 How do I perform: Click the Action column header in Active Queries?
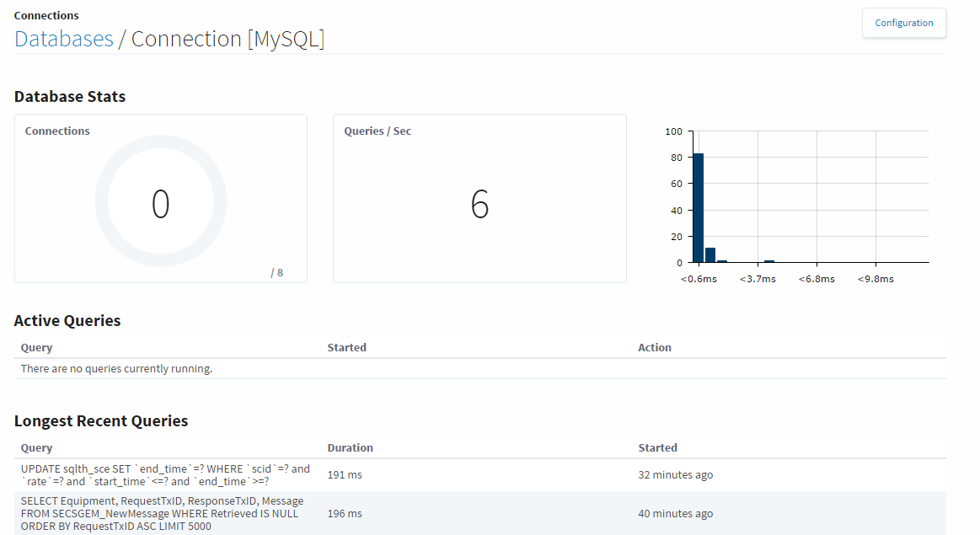655,347
